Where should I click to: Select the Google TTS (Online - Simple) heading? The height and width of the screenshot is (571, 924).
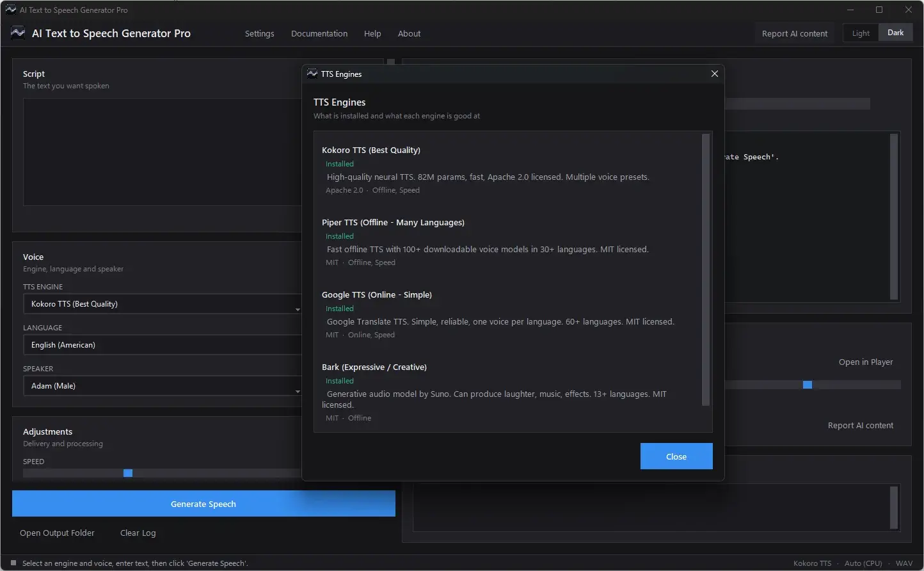click(377, 294)
